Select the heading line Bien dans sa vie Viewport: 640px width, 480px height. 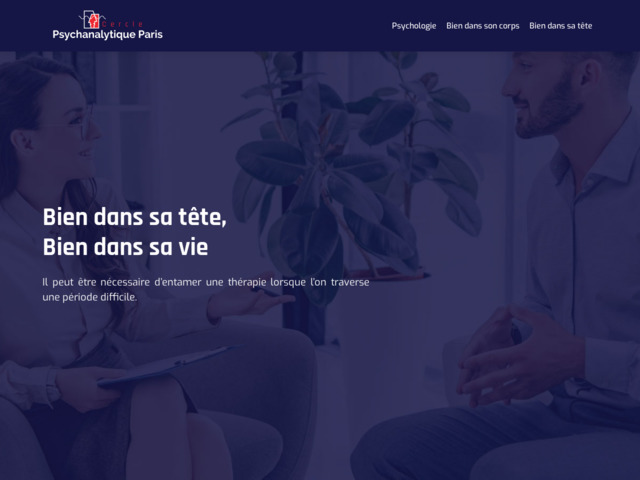coord(125,247)
